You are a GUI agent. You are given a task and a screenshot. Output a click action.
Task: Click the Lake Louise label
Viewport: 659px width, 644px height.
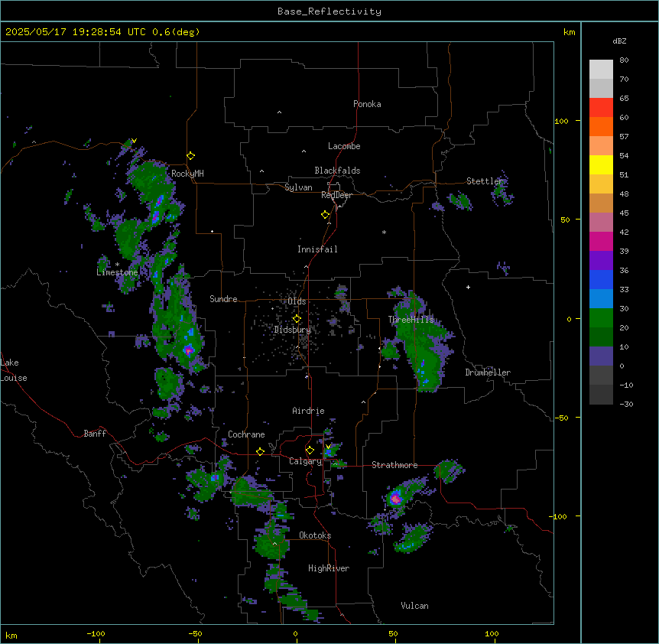tap(14, 370)
